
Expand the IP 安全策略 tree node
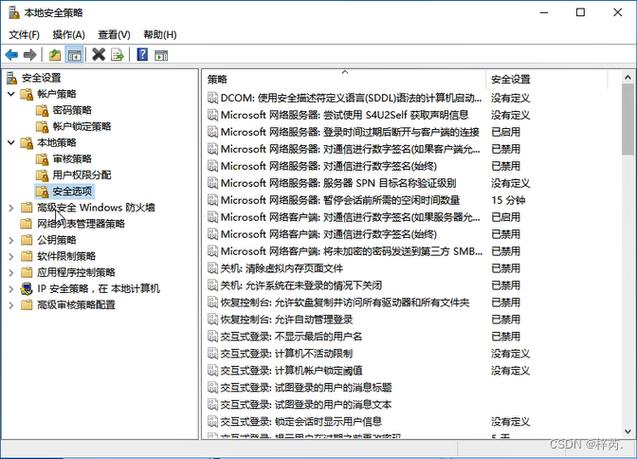click(x=11, y=289)
